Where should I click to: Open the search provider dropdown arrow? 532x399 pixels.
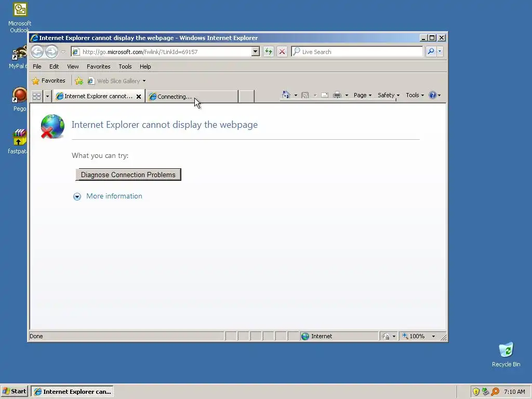point(440,51)
